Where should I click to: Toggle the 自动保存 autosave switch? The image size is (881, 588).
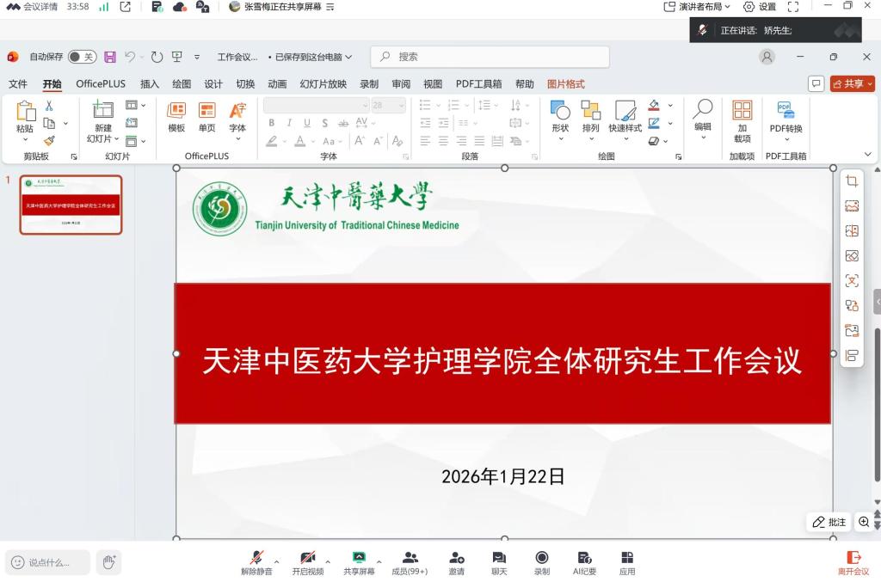(x=82, y=57)
